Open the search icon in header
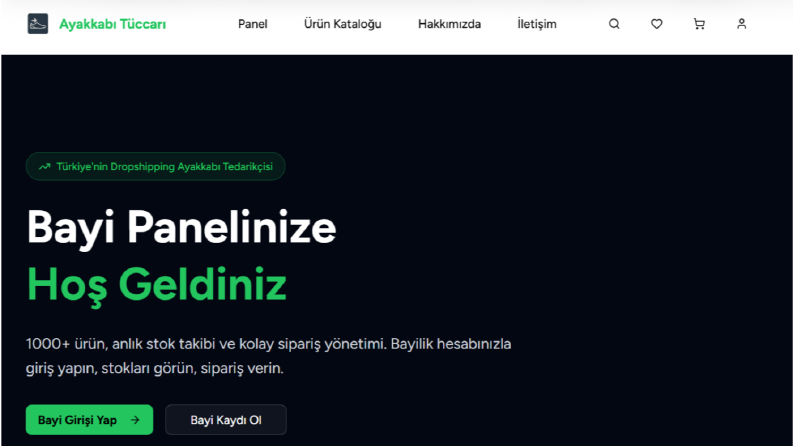The height and width of the screenshot is (446, 793). click(614, 24)
